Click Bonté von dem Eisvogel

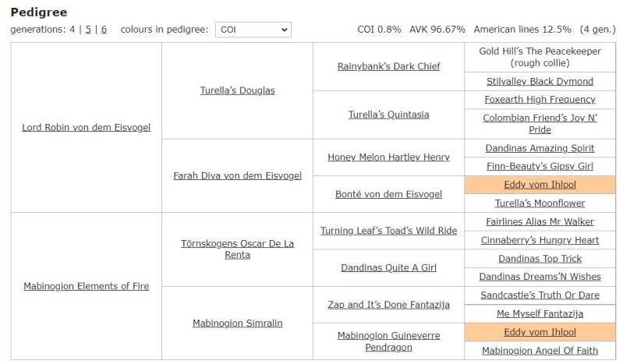(x=388, y=194)
